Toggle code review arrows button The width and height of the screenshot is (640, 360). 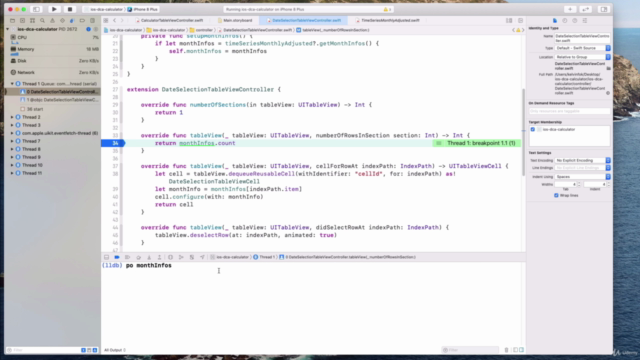[585, 9]
